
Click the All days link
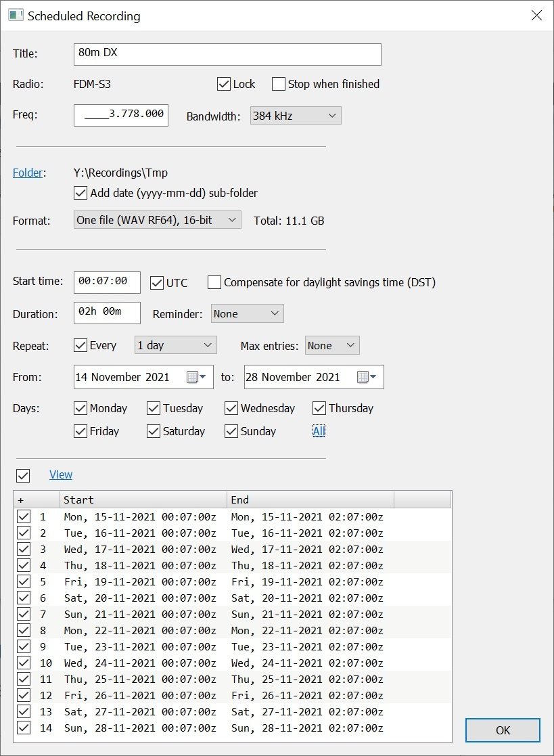pos(319,431)
